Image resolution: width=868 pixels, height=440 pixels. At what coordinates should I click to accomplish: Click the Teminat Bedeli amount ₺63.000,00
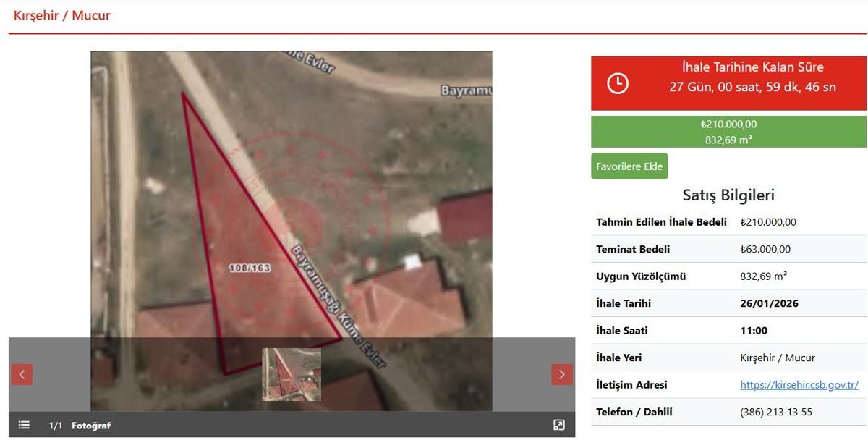click(765, 249)
